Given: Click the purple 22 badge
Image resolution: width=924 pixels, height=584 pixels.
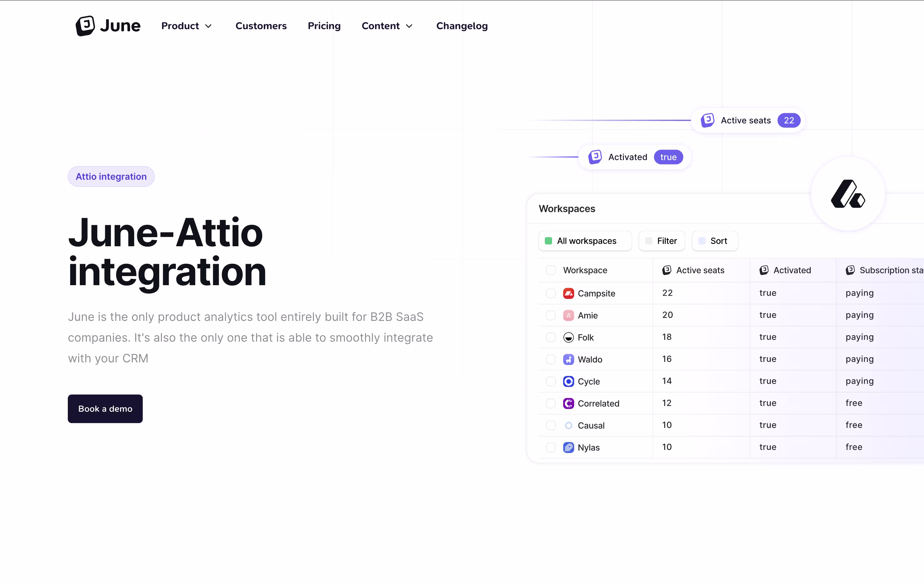Looking at the screenshot, I should pyautogui.click(x=788, y=120).
